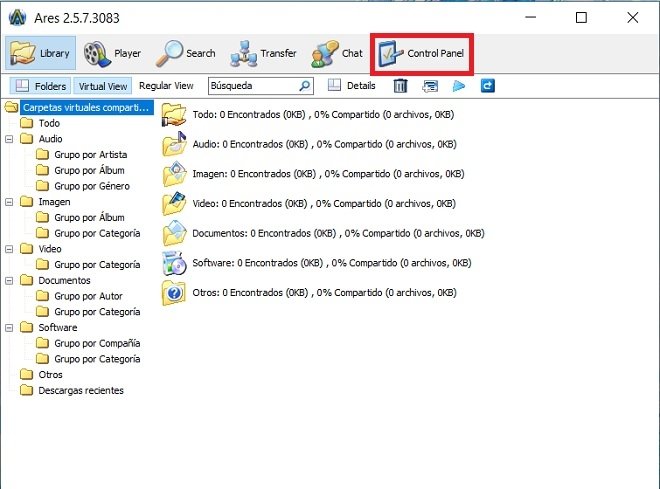Switch to Regular View
The height and width of the screenshot is (489, 660).
pyautogui.click(x=166, y=86)
